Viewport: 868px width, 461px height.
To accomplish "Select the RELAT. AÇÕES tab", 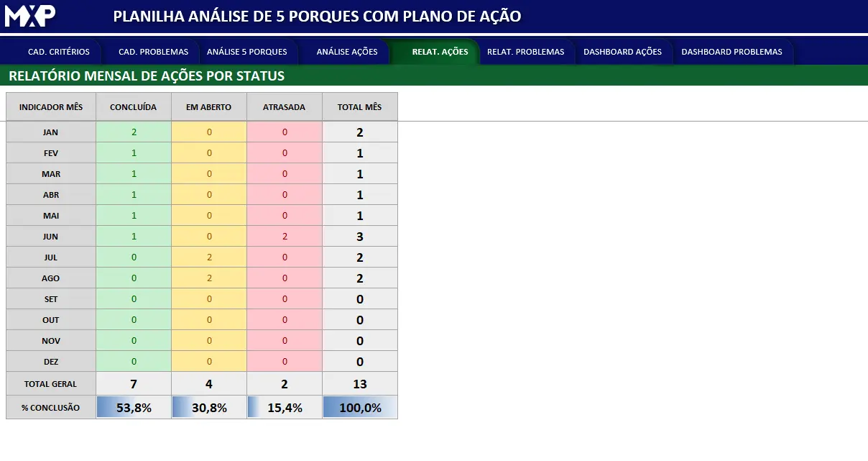I will pyautogui.click(x=440, y=52).
